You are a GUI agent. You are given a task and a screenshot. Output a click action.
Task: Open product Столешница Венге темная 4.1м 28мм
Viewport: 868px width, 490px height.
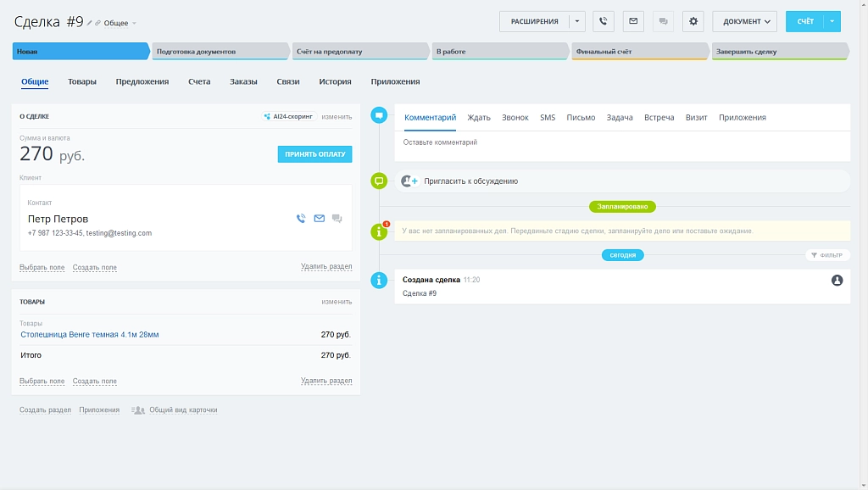click(90, 334)
